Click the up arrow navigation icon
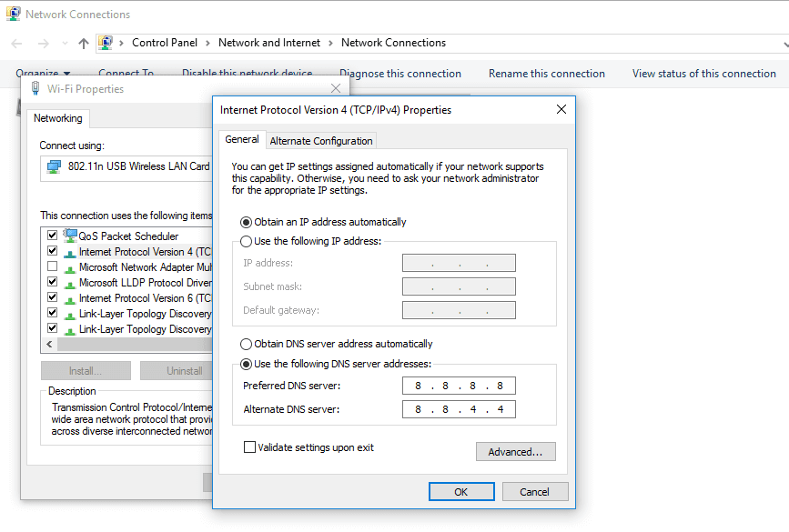 click(84, 44)
